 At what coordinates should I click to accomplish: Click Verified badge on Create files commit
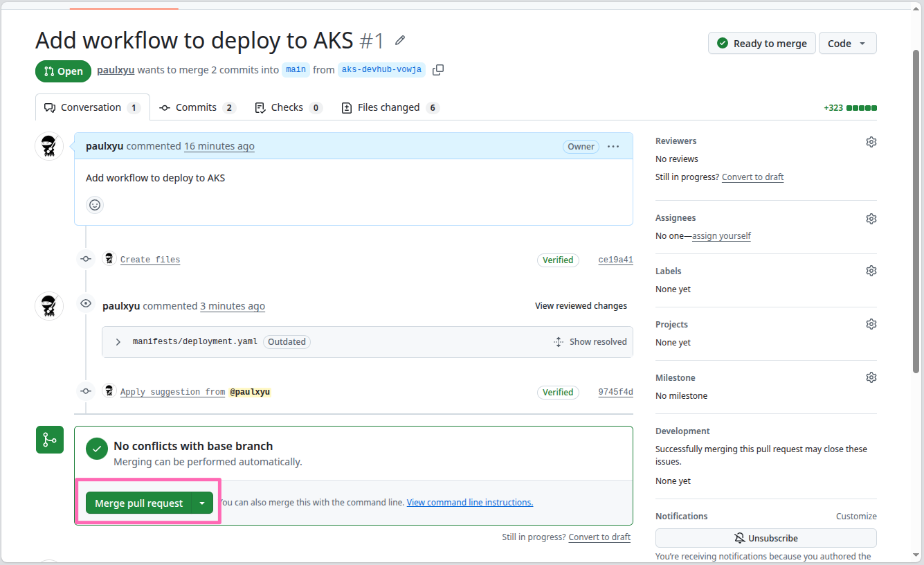coord(558,260)
